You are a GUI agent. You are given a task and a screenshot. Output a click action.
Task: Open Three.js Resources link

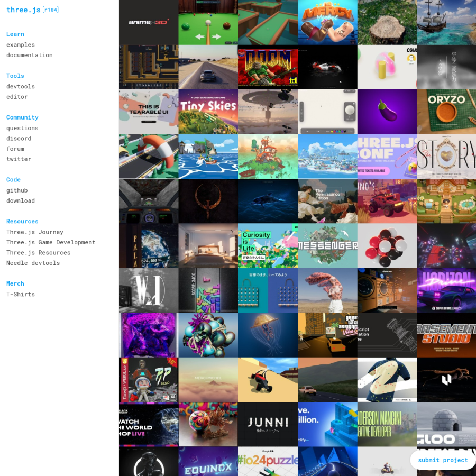(39, 252)
